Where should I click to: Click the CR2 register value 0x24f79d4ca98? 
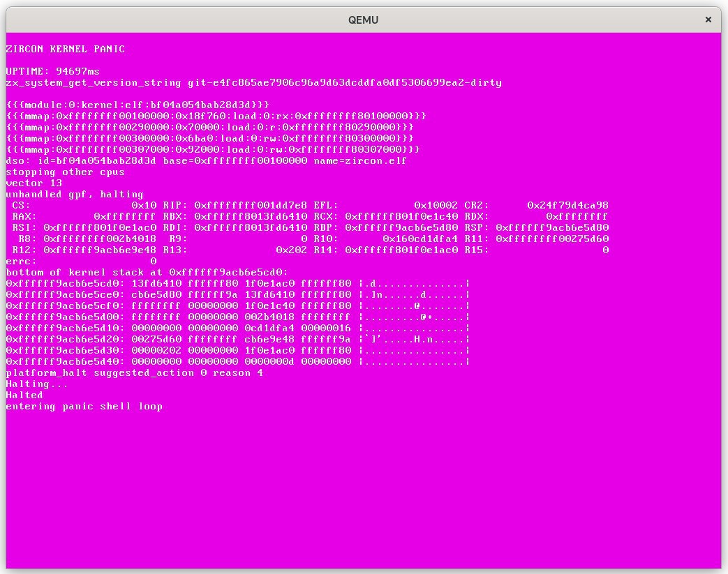click(568, 205)
